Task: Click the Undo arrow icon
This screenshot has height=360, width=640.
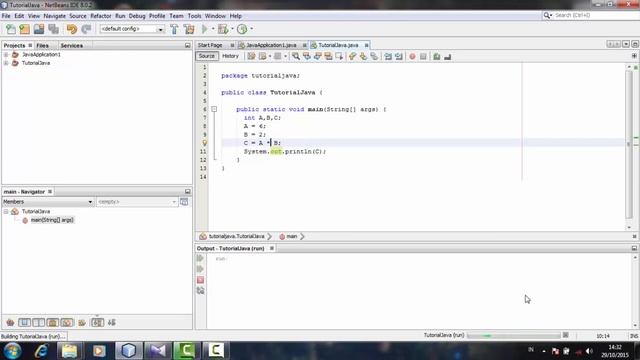Action: (71, 29)
